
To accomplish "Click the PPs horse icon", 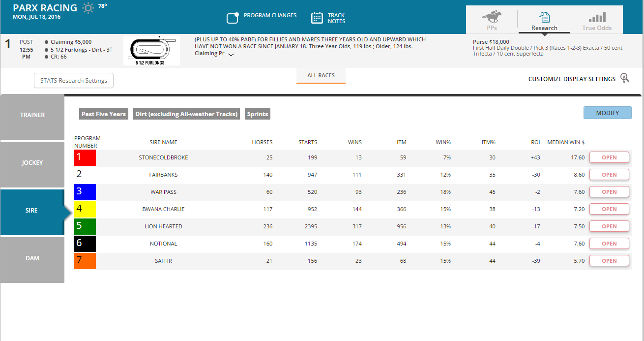I will click(492, 17).
